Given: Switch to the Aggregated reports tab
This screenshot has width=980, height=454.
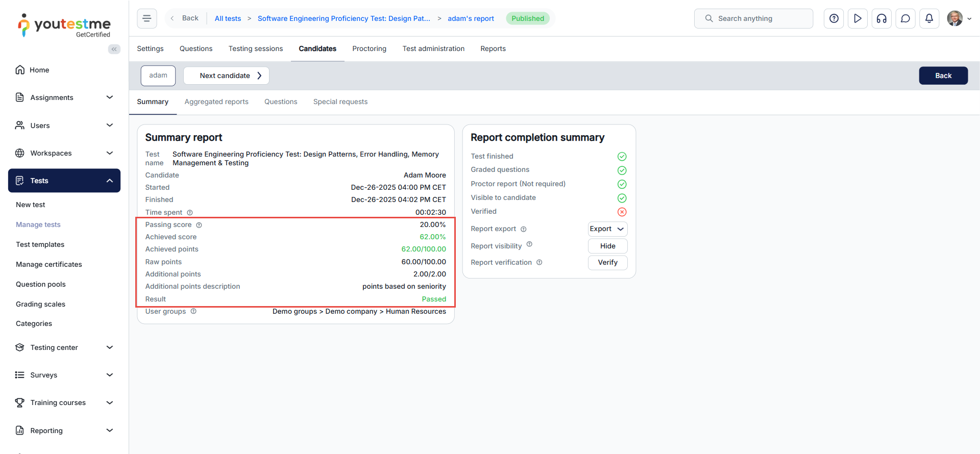Looking at the screenshot, I should click(x=216, y=102).
